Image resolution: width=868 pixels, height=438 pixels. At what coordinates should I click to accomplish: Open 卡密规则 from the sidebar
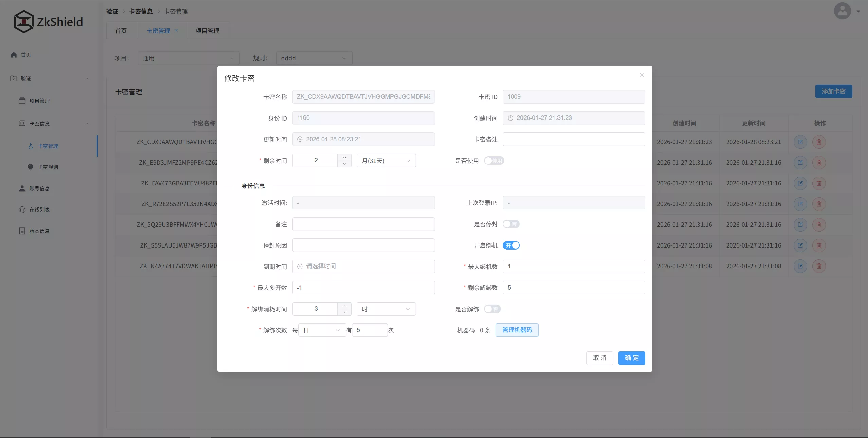coord(49,167)
